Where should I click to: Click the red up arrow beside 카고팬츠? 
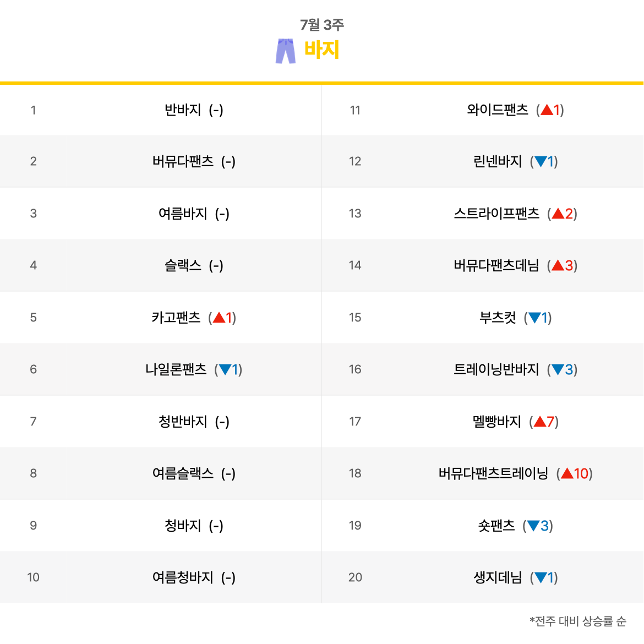219,318
